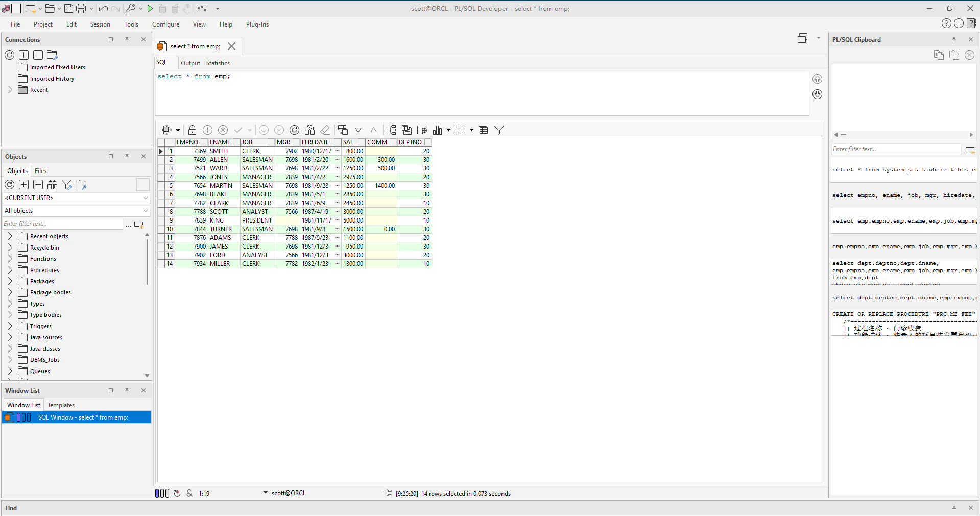Click the Clipboard horizontal scrollbar
Viewport: 980px width, 516px height.
903,135
